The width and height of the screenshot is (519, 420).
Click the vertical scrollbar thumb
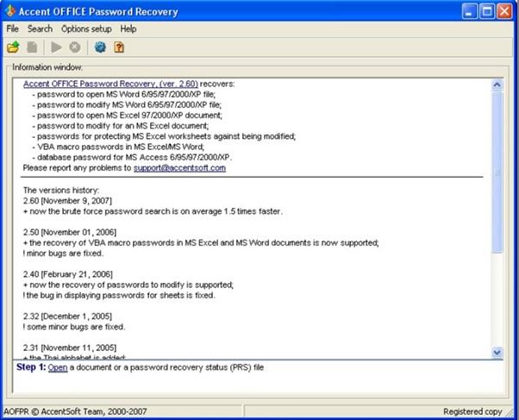pyautogui.click(x=497, y=172)
